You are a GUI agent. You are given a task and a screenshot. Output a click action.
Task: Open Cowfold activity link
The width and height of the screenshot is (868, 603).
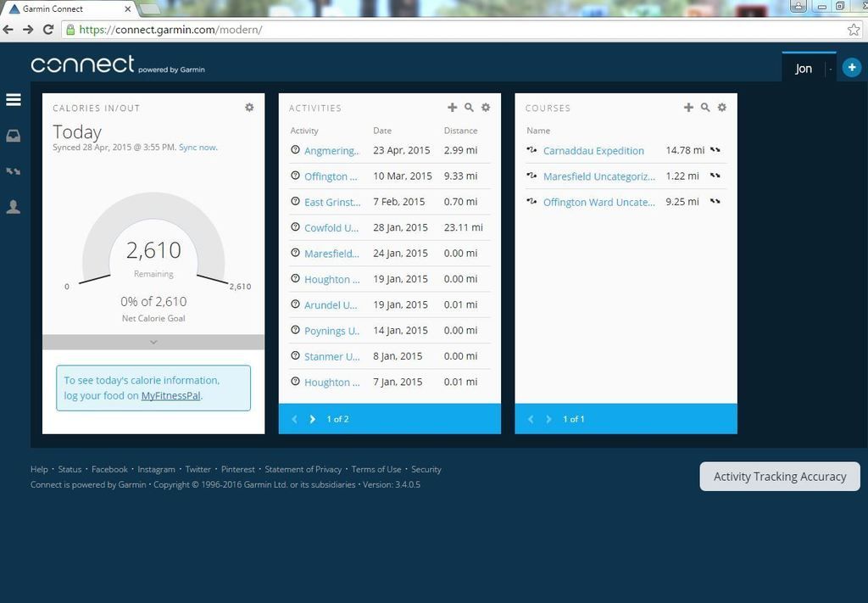331,227
